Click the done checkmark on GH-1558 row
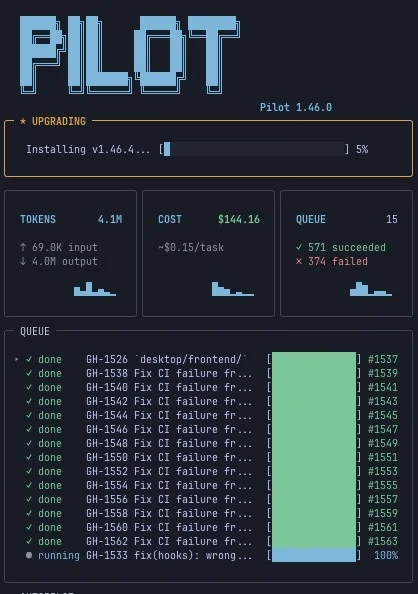Screen dimensions: 418x594 pos(29,513)
